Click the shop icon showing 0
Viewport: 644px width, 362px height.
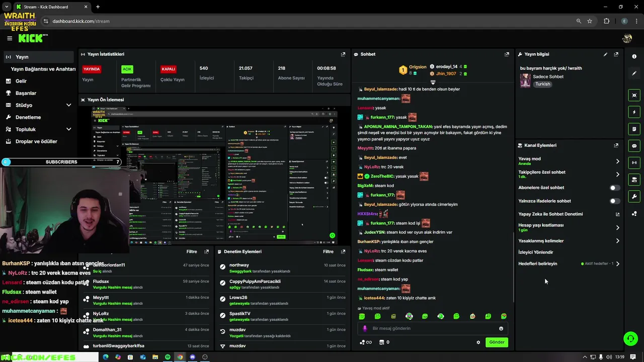384,342
